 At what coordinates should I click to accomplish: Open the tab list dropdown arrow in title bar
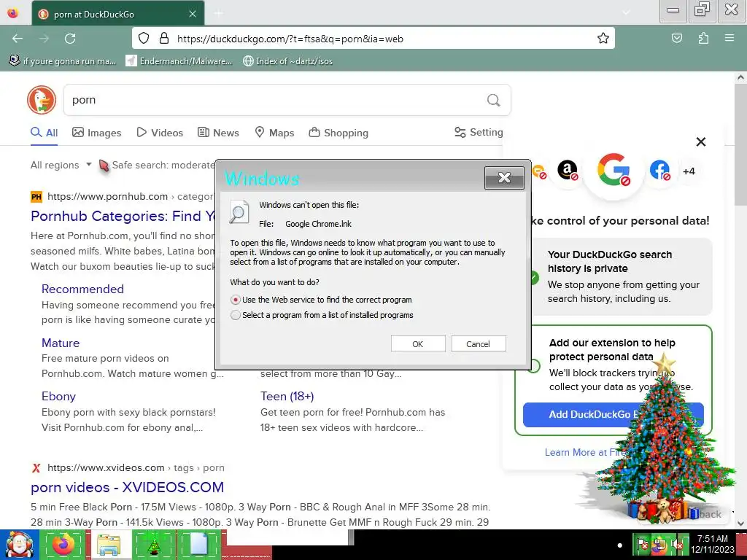tap(626, 13)
